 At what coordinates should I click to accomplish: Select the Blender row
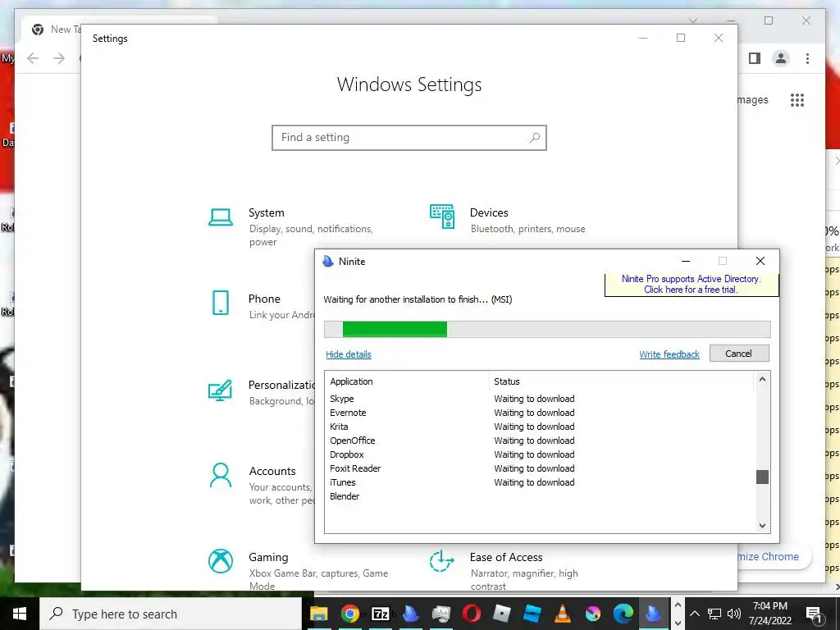540,496
